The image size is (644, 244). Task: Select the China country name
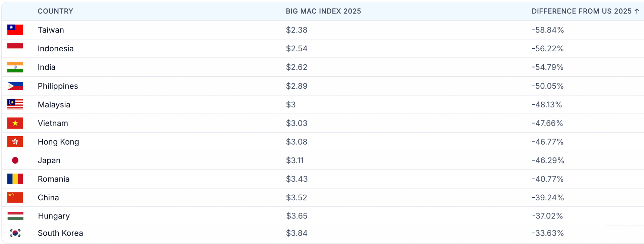pos(48,197)
